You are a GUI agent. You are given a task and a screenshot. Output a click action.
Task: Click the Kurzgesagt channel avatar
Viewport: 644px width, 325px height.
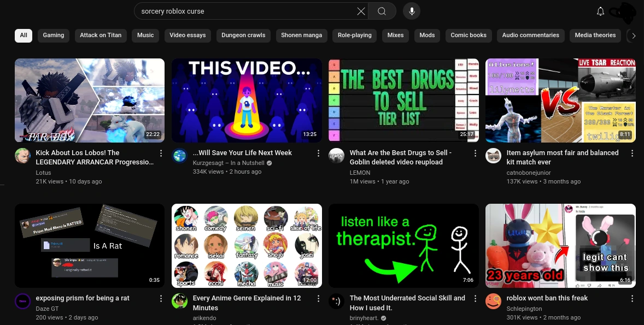click(x=179, y=156)
